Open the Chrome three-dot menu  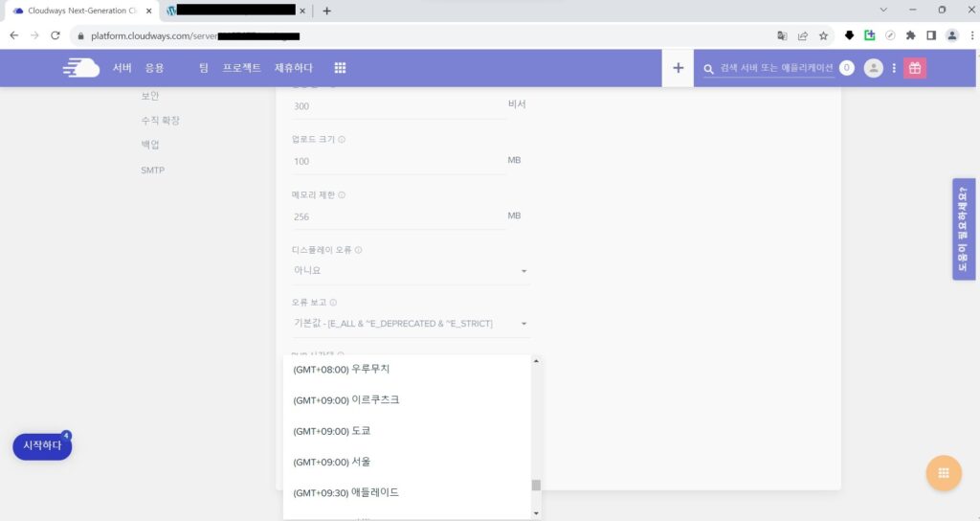[x=972, y=35]
